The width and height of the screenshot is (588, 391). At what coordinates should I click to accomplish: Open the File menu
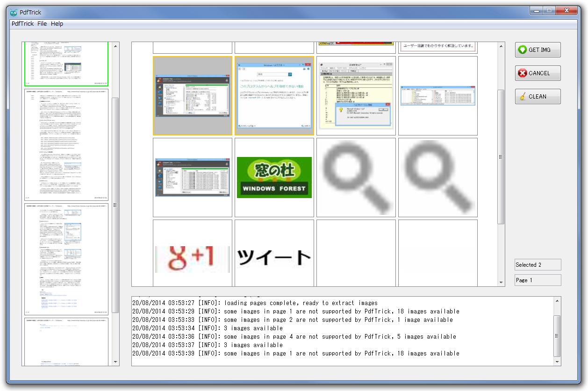click(42, 23)
